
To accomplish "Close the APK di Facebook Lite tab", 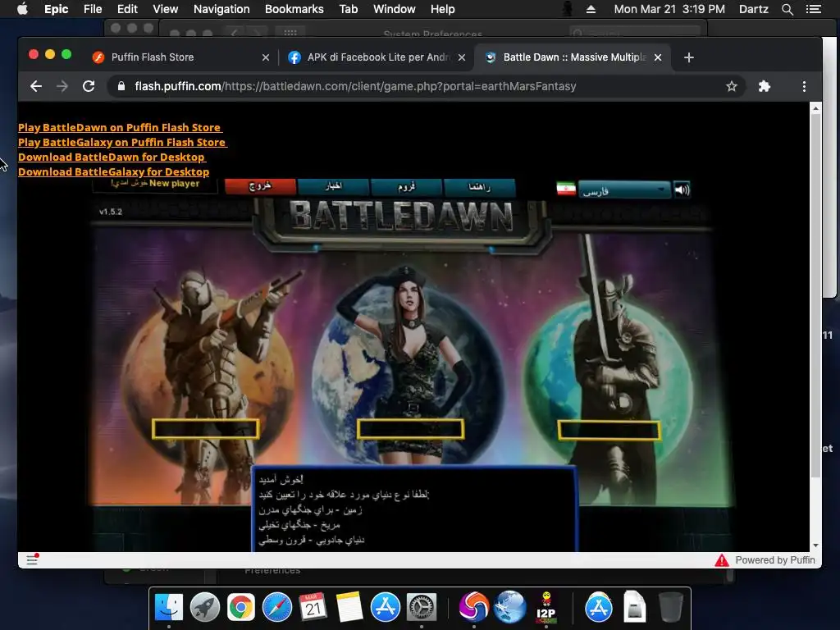I will (x=462, y=57).
